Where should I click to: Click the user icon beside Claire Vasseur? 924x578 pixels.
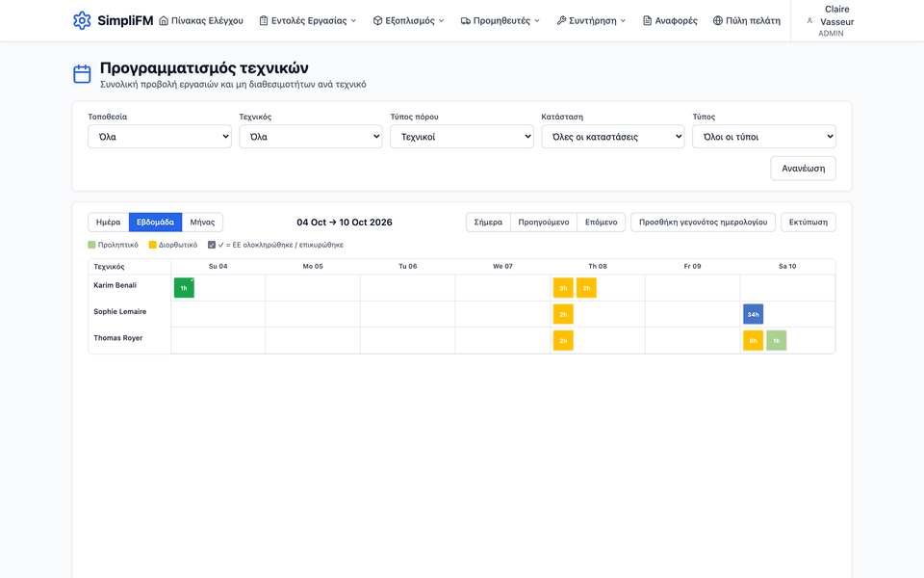tap(809, 20)
